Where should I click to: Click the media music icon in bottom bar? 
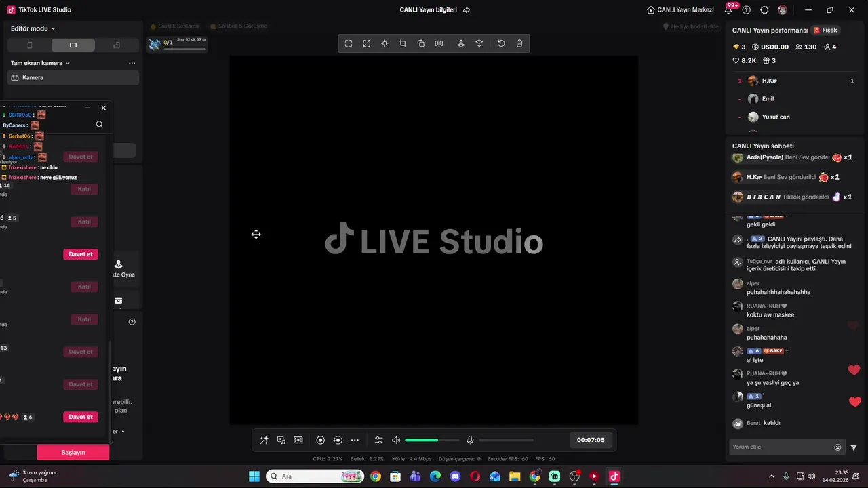click(x=281, y=440)
